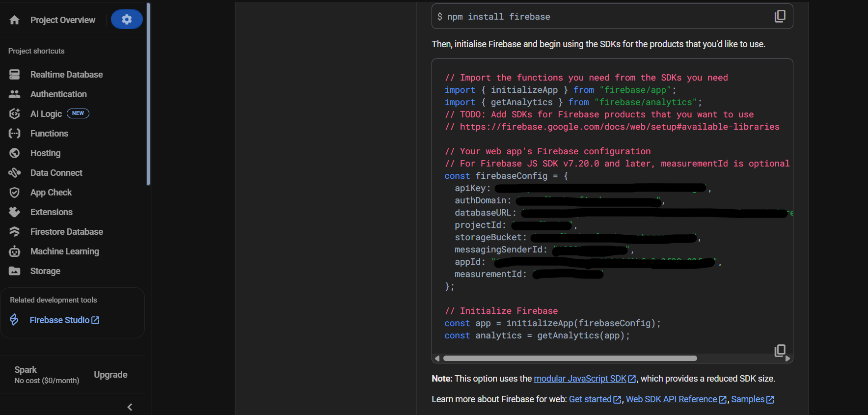Click the 'measurementId:' key in config
This screenshot has height=415, width=868.
pyautogui.click(x=490, y=274)
